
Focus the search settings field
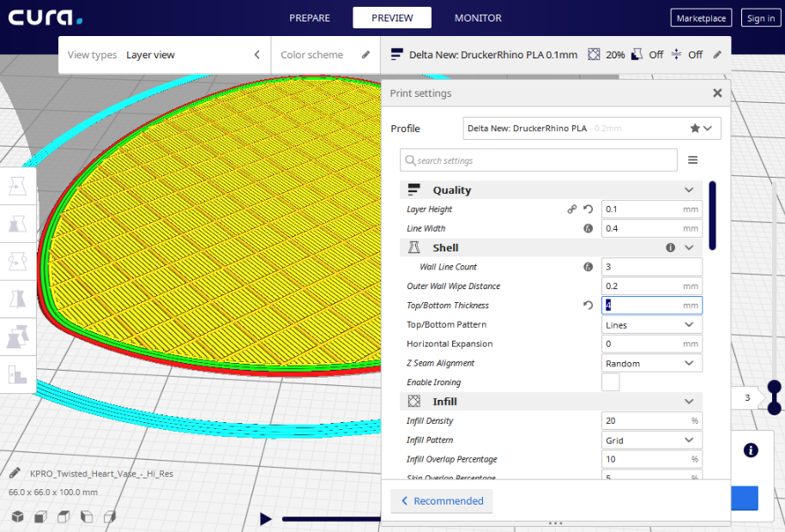[539, 160]
